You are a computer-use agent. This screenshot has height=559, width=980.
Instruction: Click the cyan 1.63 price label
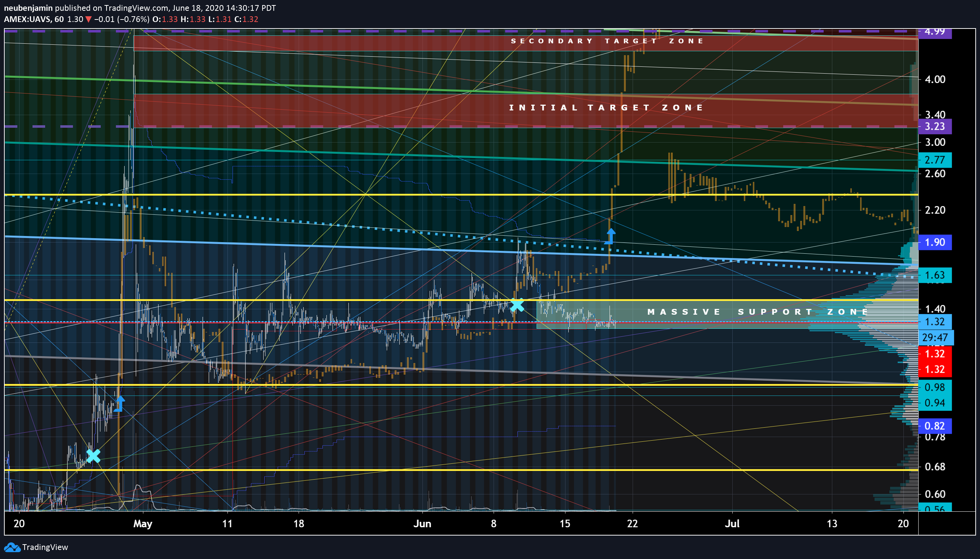tap(935, 275)
